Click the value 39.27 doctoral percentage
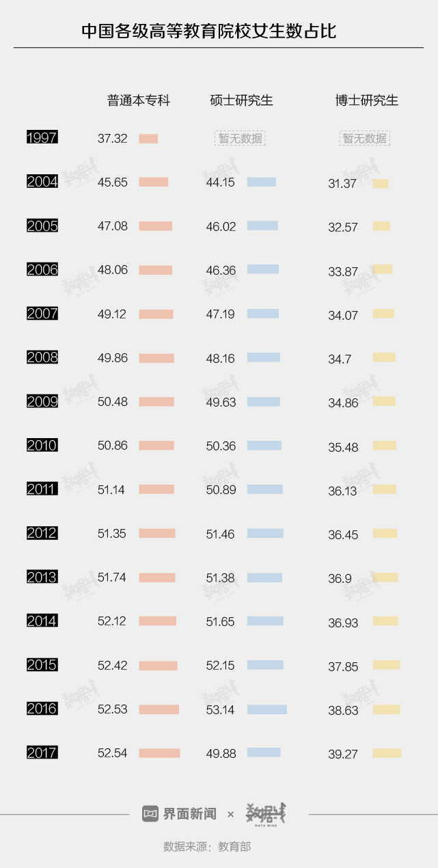This screenshot has height=868, width=438. (x=343, y=755)
